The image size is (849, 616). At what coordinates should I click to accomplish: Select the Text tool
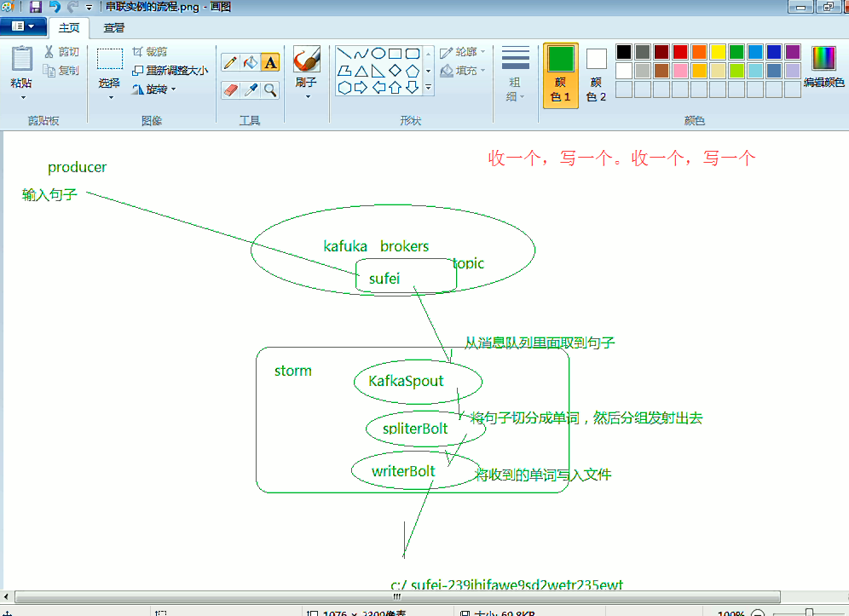click(x=270, y=63)
